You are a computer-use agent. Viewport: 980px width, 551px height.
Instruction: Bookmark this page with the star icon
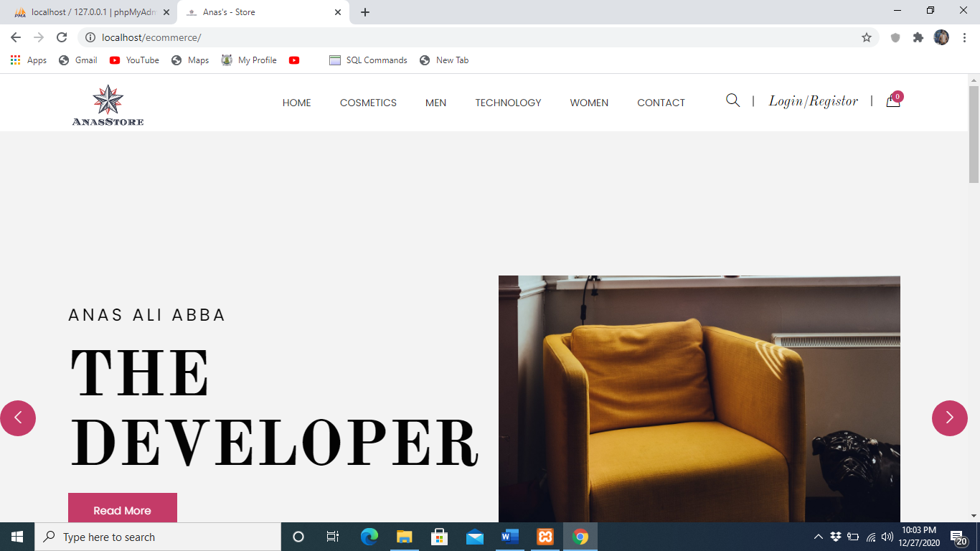pyautogui.click(x=867, y=37)
